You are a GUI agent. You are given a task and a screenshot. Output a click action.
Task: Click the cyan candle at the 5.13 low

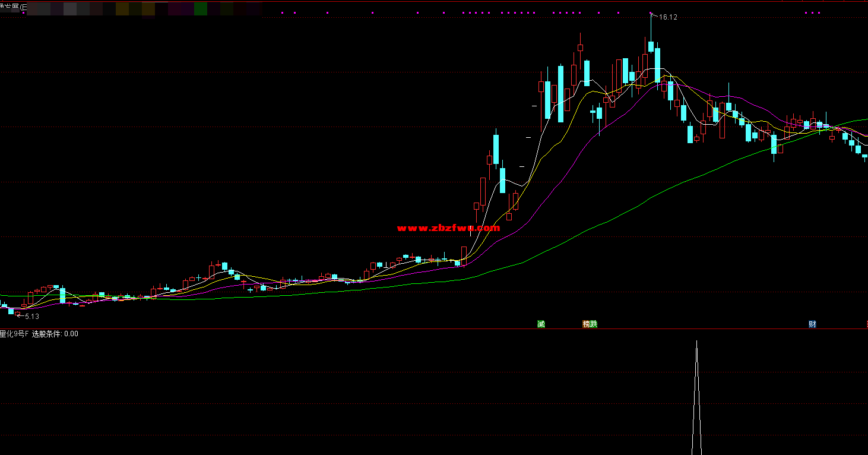click(11, 311)
